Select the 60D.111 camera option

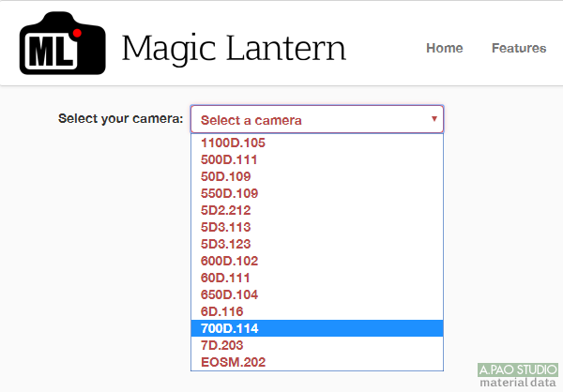(x=225, y=278)
